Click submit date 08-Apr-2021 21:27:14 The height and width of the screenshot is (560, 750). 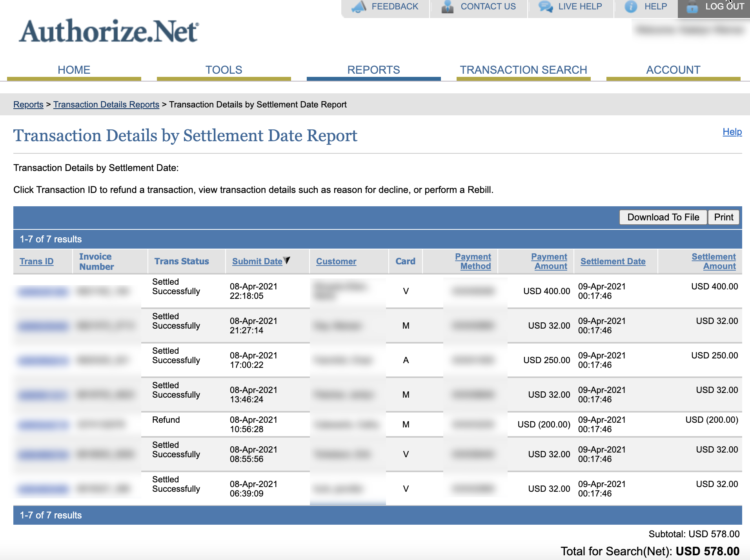point(253,326)
